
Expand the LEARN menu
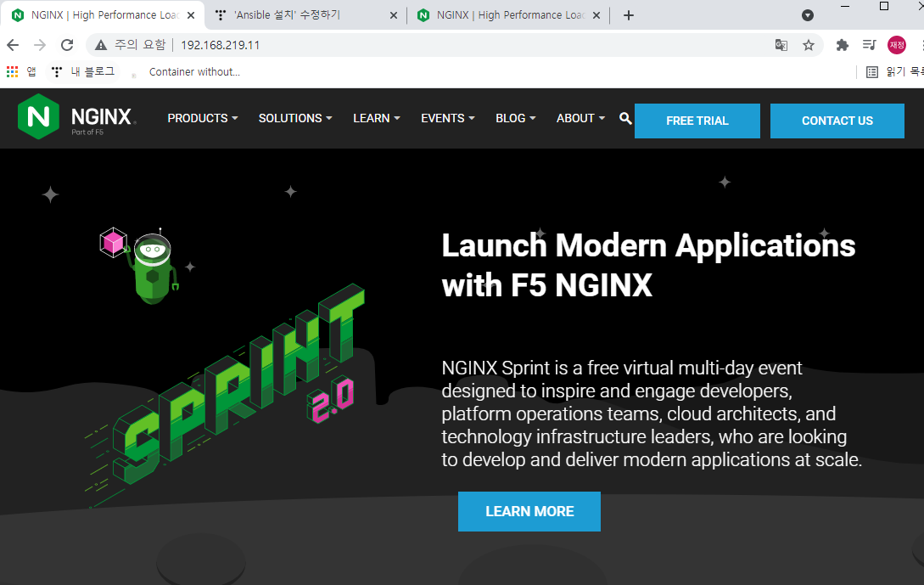pyautogui.click(x=377, y=118)
